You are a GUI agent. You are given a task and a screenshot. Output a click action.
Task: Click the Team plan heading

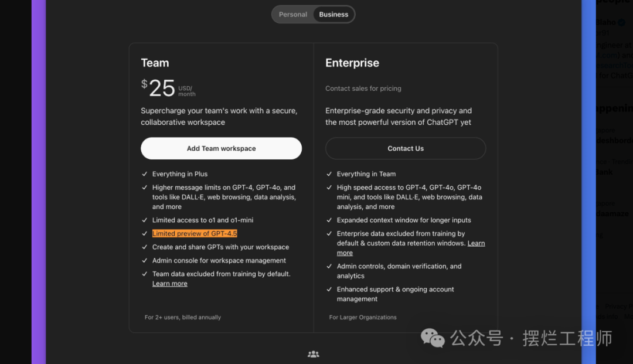pos(155,63)
